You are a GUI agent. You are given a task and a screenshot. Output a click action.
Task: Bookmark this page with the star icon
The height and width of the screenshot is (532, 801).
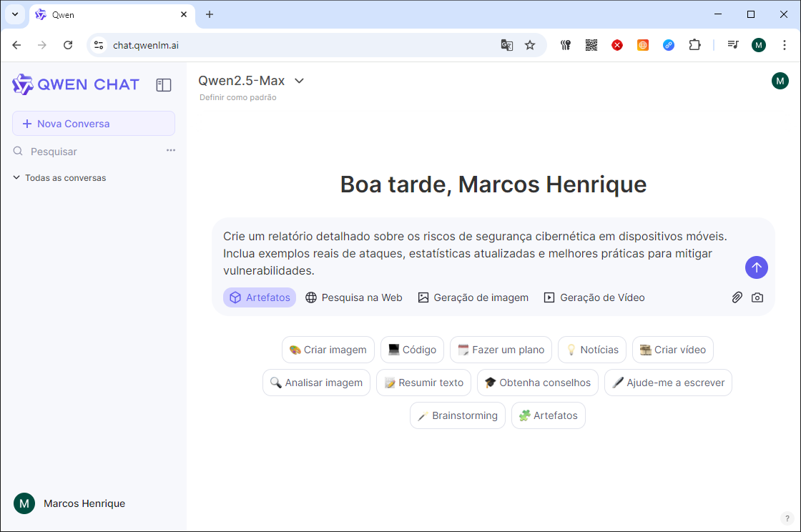[530, 45]
